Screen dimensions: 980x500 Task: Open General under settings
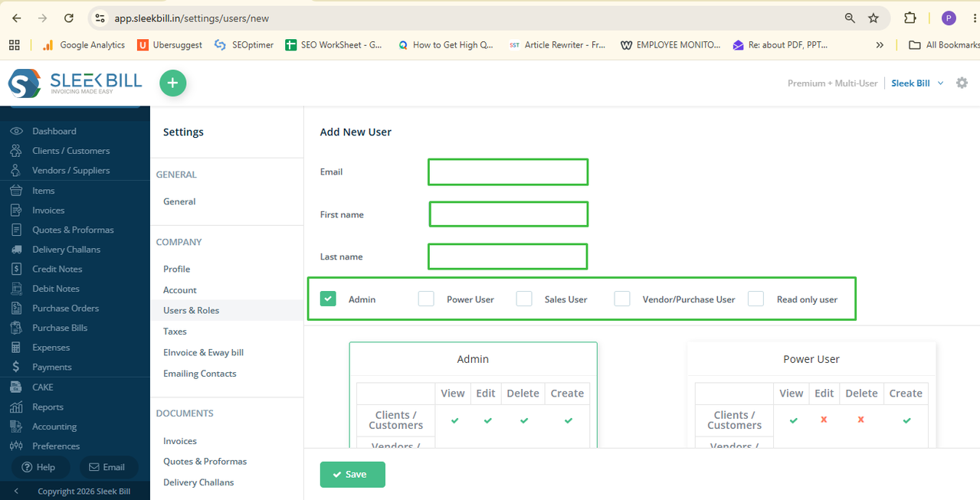(x=179, y=201)
